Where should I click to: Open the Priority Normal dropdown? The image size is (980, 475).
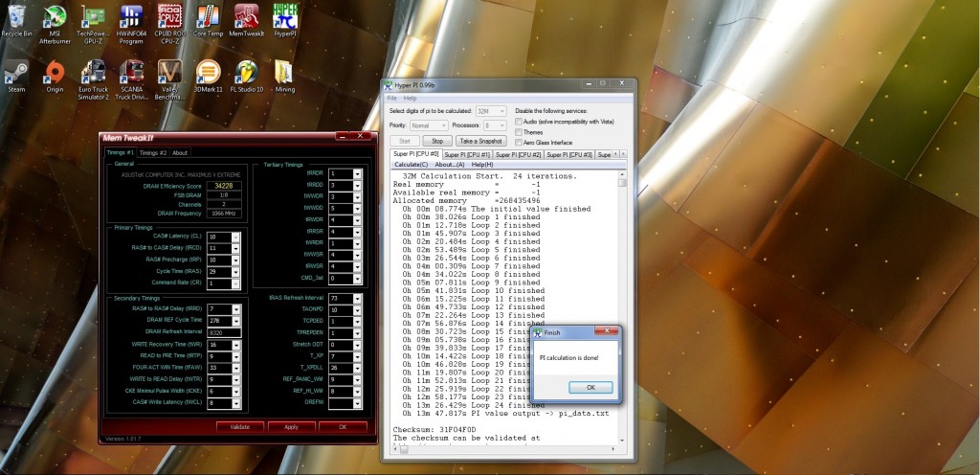click(x=429, y=125)
